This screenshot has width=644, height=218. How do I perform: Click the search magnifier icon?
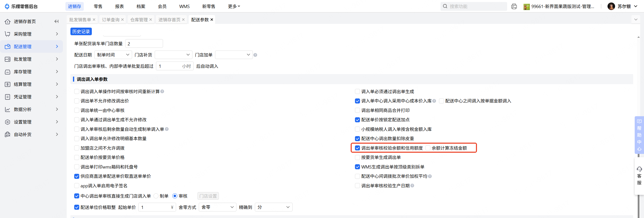pos(445,6)
